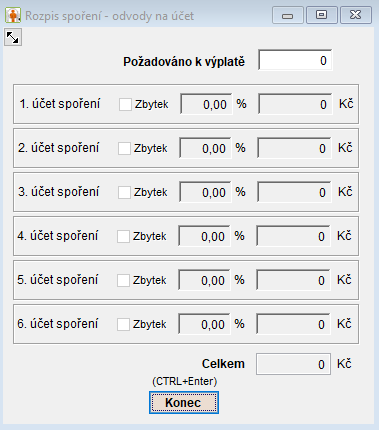Viewport: 379px width, 430px height.
Task: Select Zbytek checkbox for 5. účet spoření
Action: click(x=123, y=280)
